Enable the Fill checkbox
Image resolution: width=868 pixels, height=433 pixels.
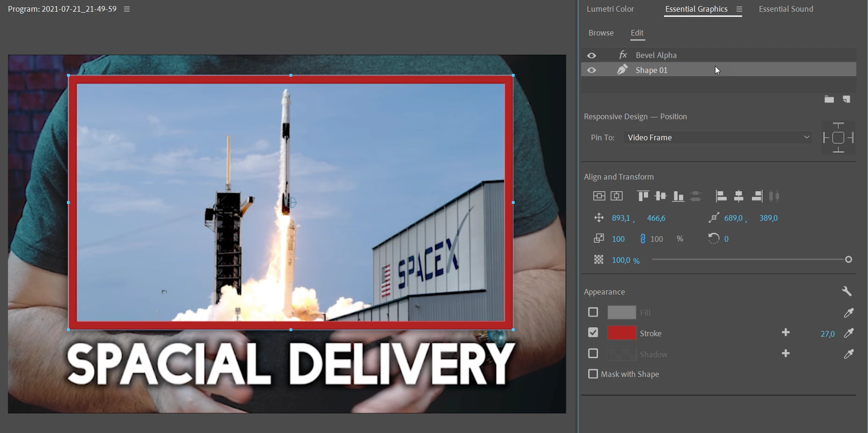593,312
